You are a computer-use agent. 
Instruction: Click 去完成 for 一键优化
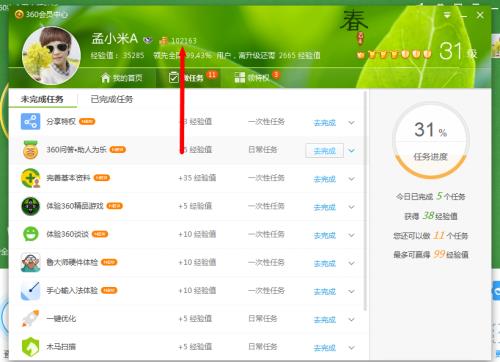pyautogui.click(x=324, y=320)
